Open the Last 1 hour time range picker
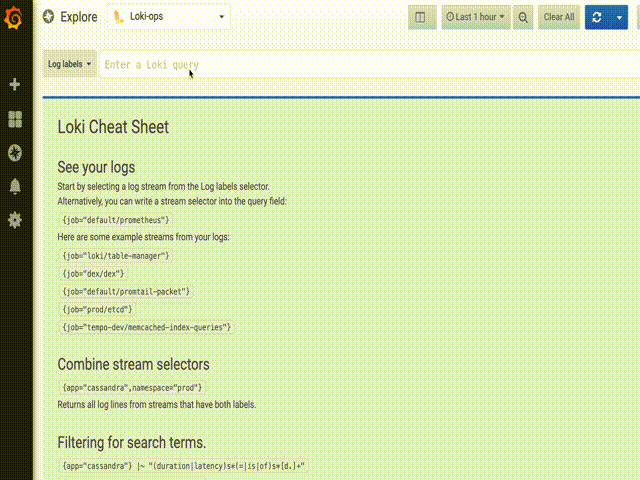The height and width of the screenshot is (480, 640). [476, 17]
